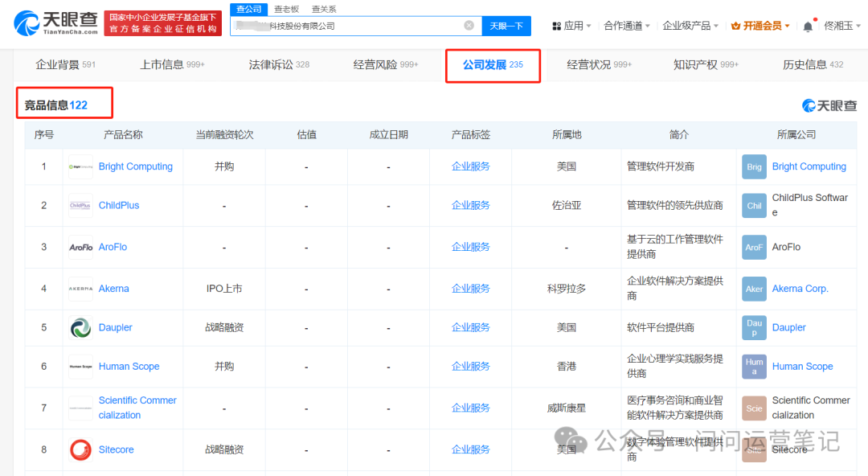Click the AroFlo product logo

click(x=80, y=247)
